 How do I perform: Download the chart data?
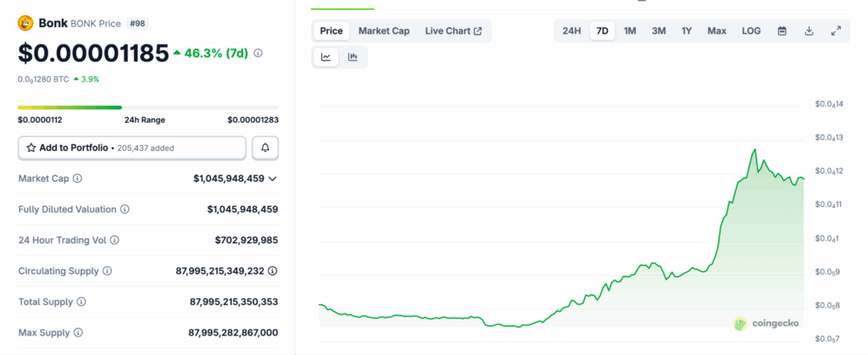point(809,31)
